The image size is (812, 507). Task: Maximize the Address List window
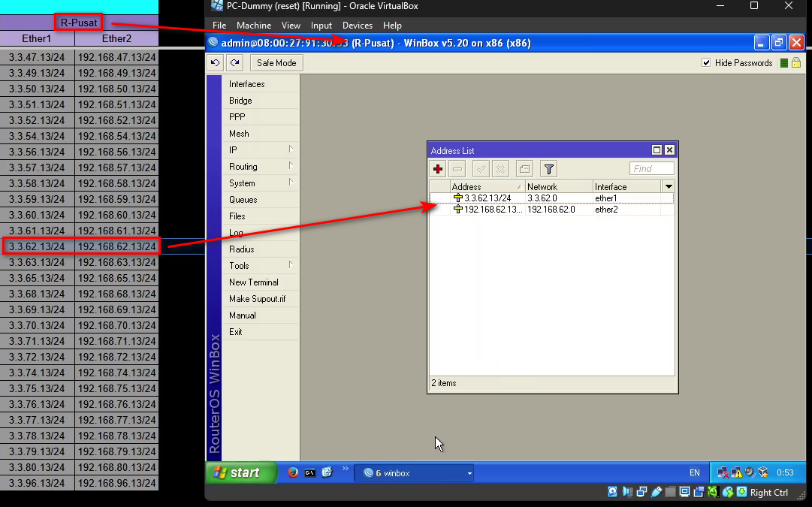point(657,150)
